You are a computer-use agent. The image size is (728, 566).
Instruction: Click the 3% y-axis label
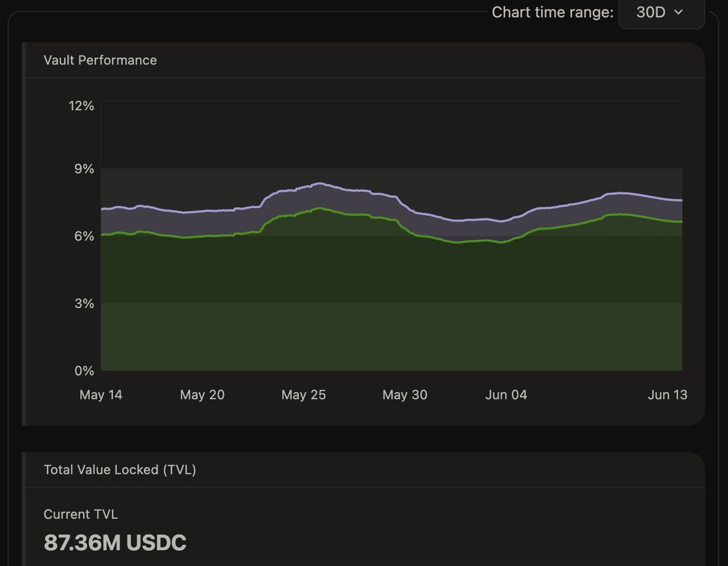(x=84, y=303)
